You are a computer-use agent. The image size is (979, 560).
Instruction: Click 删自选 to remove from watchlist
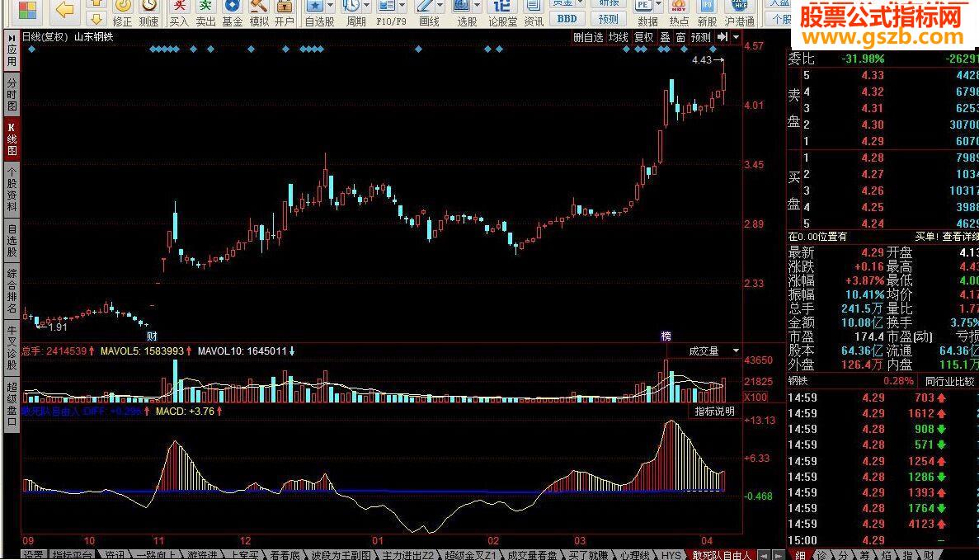click(588, 37)
